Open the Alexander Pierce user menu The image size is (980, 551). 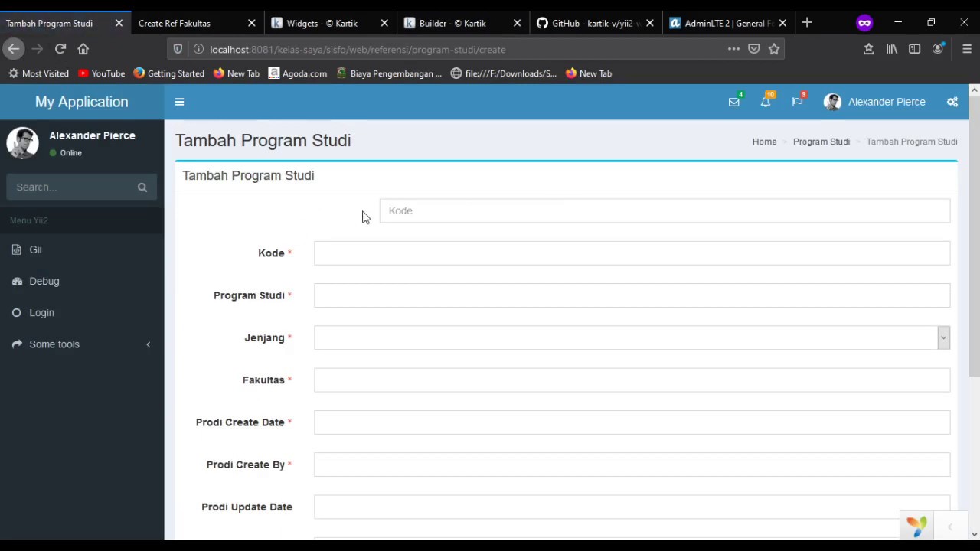click(x=874, y=102)
